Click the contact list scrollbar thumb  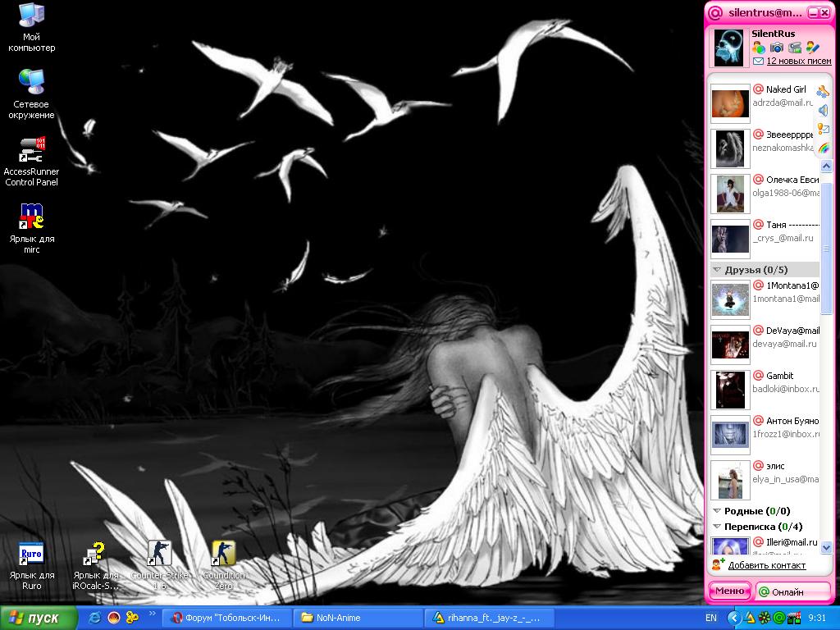click(826, 249)
